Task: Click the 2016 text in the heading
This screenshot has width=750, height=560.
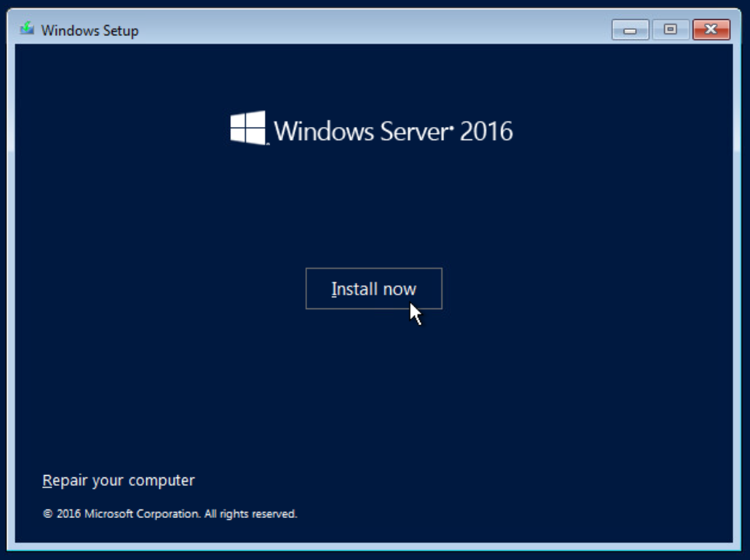Action: pyautogui.click(x=486, y=131)
